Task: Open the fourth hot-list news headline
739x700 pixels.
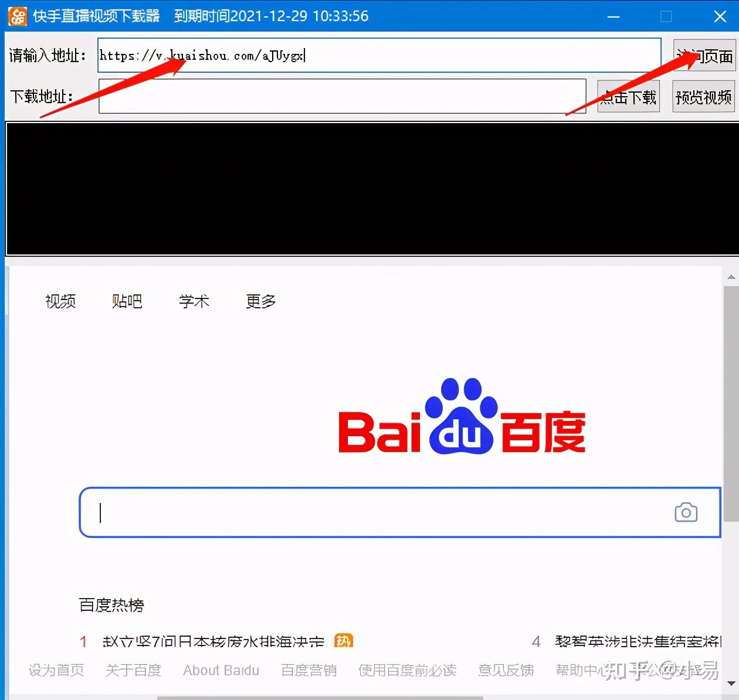Action: 638,641
